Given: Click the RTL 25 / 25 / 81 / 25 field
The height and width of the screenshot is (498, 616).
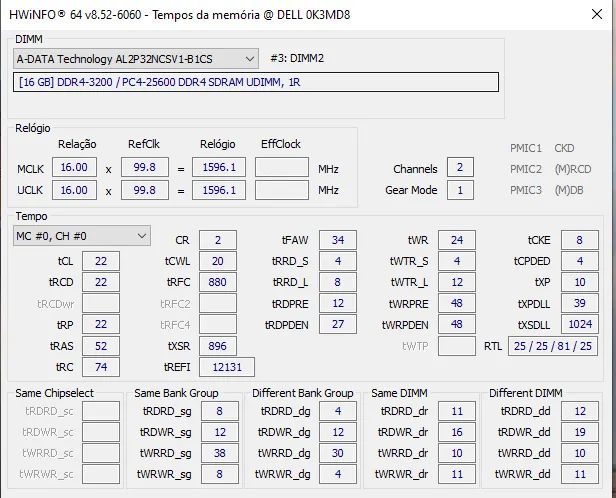Looking at the screenshot, I should 553,346.
